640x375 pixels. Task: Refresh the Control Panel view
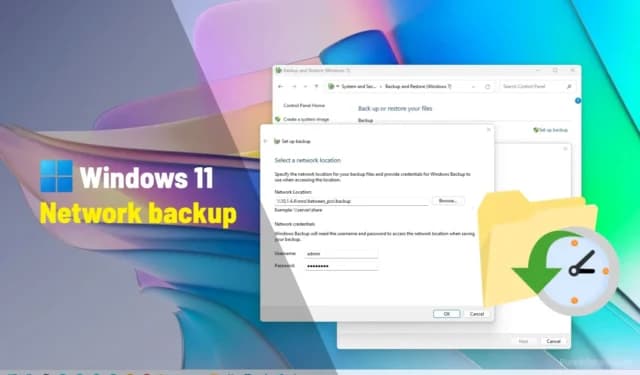pyautogui.click(x=487, y=87)
